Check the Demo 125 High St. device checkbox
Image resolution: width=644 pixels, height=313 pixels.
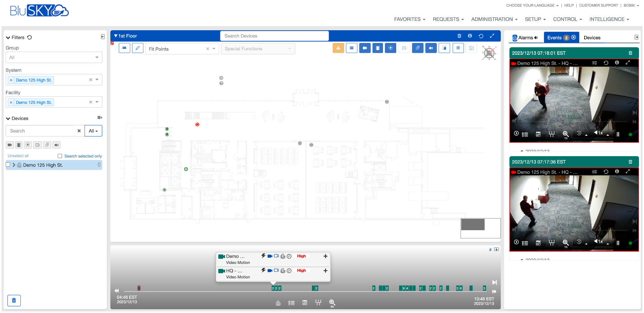tap(8, 165)
